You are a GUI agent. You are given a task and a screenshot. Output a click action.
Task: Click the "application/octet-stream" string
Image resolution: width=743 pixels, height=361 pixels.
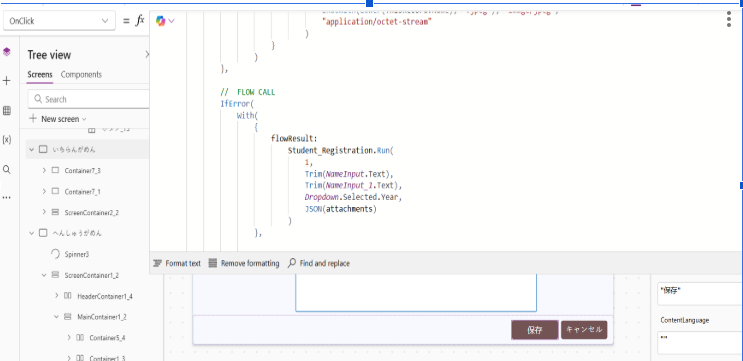coord(377,22)
